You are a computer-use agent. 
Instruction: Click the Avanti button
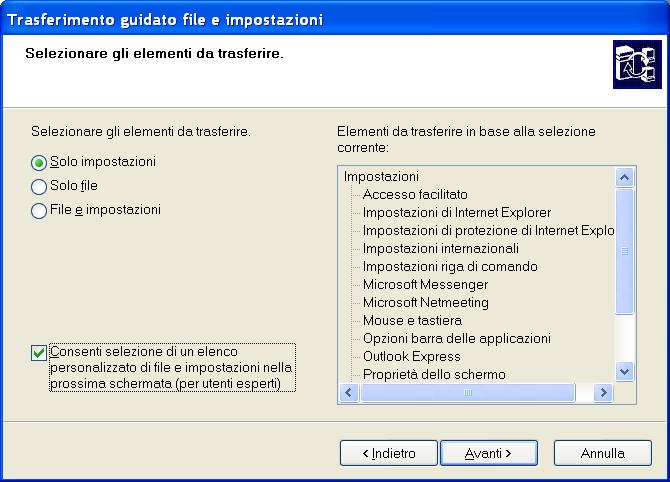(488, 453)
